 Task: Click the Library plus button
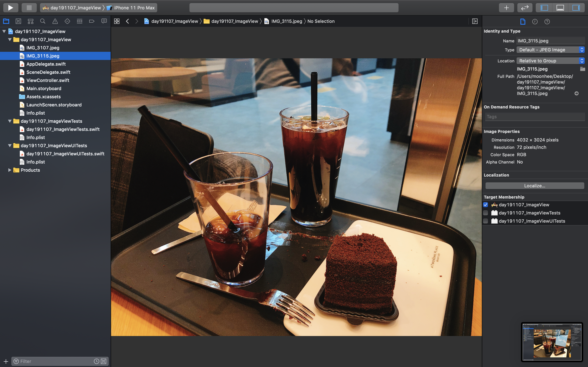506,8
